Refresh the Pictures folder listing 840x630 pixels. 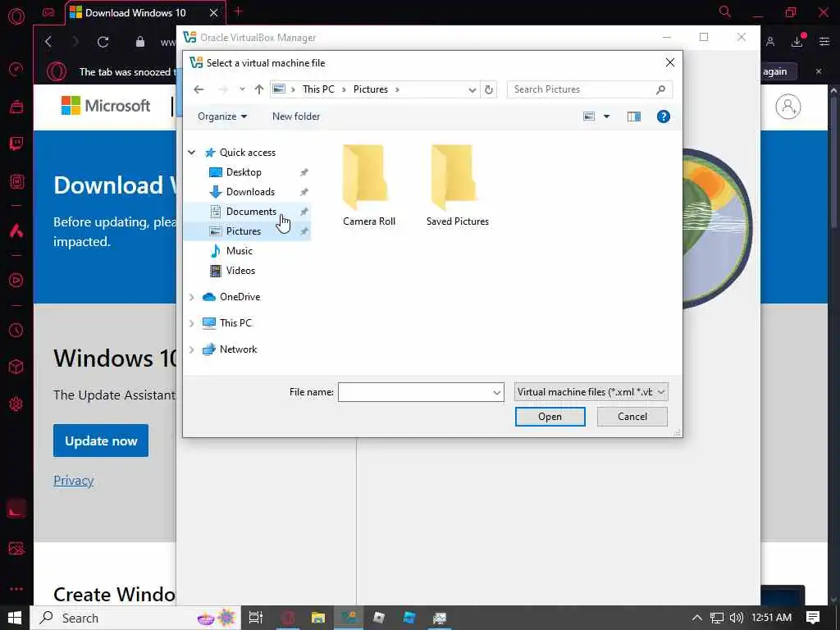[x=489, y=89]
